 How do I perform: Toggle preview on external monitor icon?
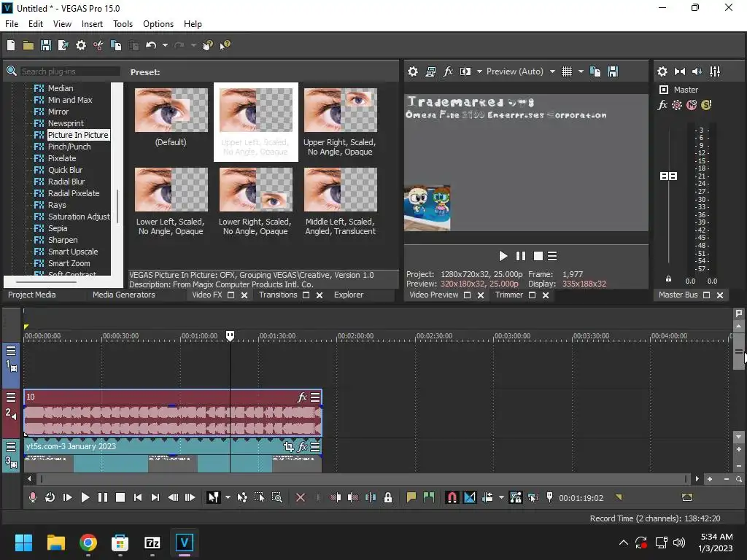tap(430, 71)
